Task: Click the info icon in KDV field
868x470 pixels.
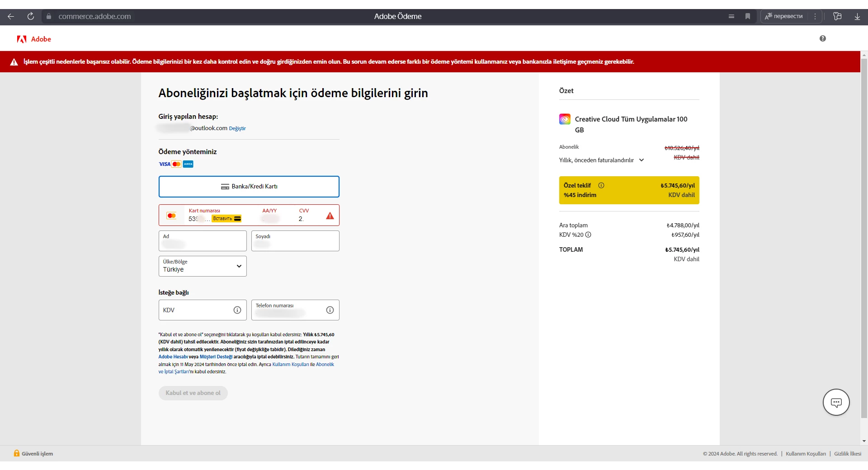Action: pos(237,310)
